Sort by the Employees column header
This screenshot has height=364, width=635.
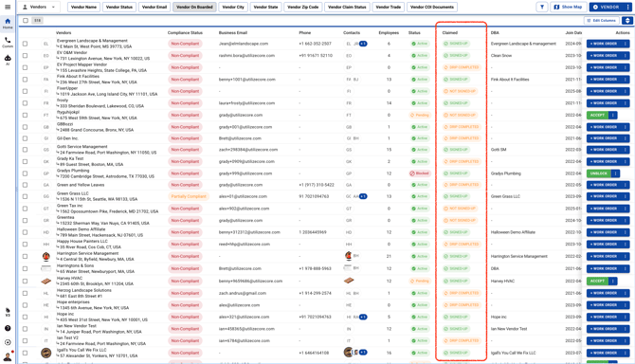[x=389, y=33]
